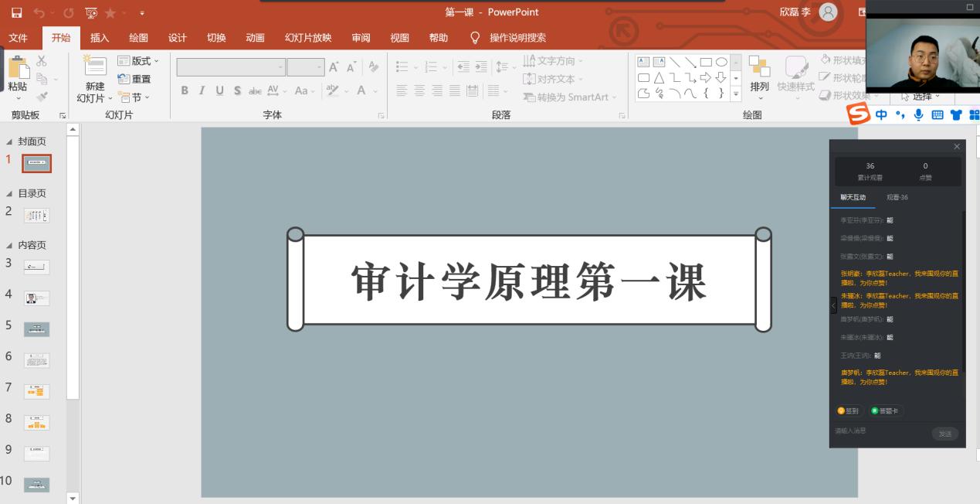Click the Save icon in title bar

tap(16, 12)
